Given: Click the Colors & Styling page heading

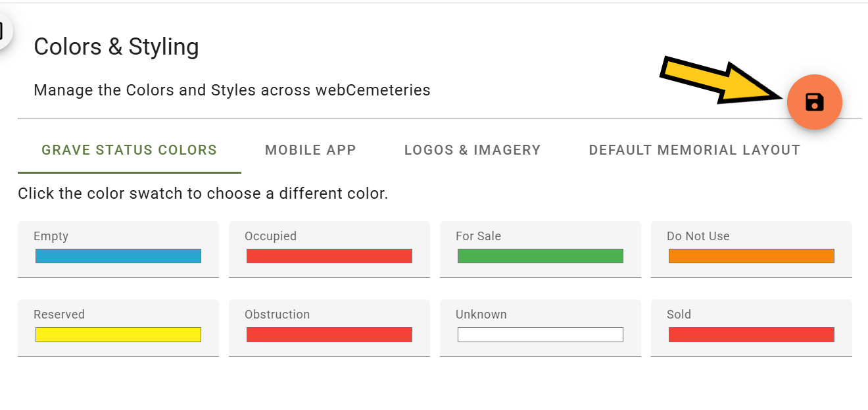Looking at the screenshot, I should click(116, 47).
